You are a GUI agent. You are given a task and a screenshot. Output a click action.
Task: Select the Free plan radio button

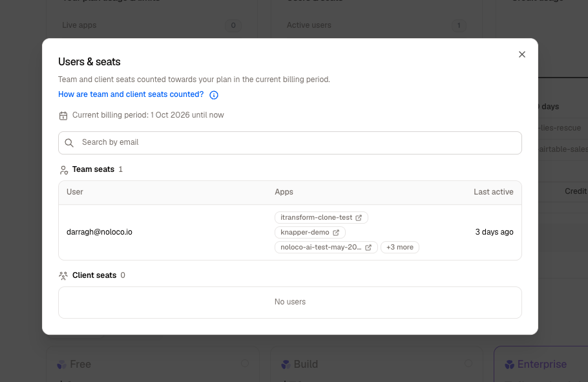click(x=245, y=363)
